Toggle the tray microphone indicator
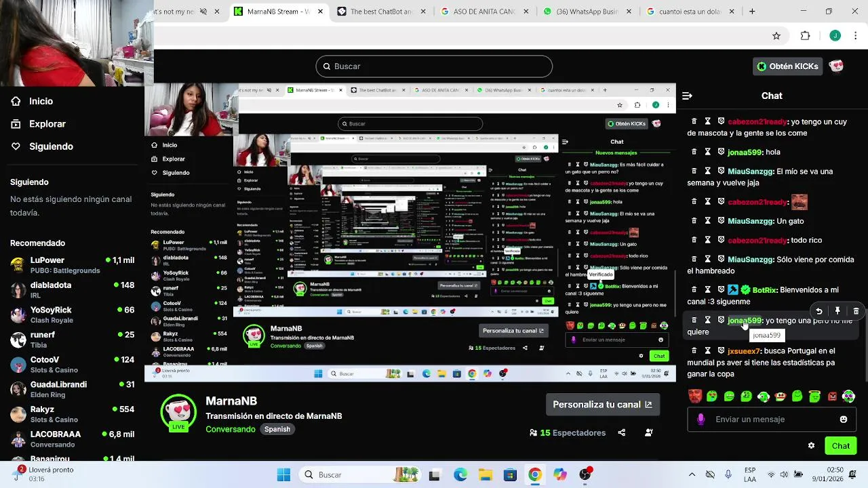 pos(730,474)
